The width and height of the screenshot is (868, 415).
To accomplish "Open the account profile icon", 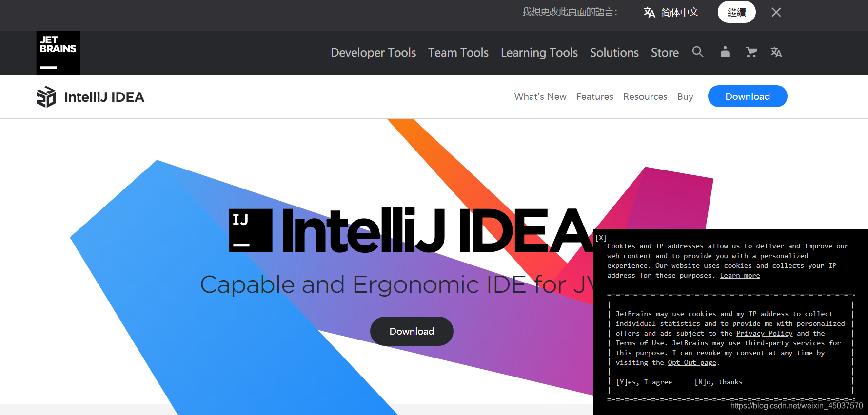I will pyautogui.click(x=725, y=52).
